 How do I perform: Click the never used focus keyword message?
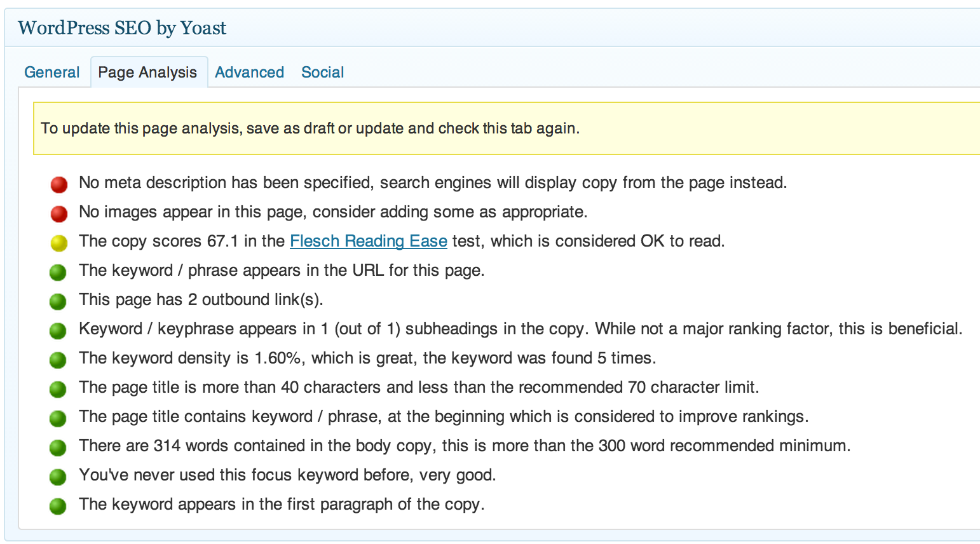[x=287, y=475]
